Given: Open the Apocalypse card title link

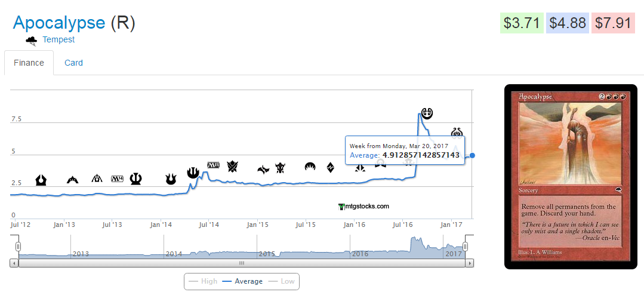Looking at the screenshot, I should tap(59, 23).
